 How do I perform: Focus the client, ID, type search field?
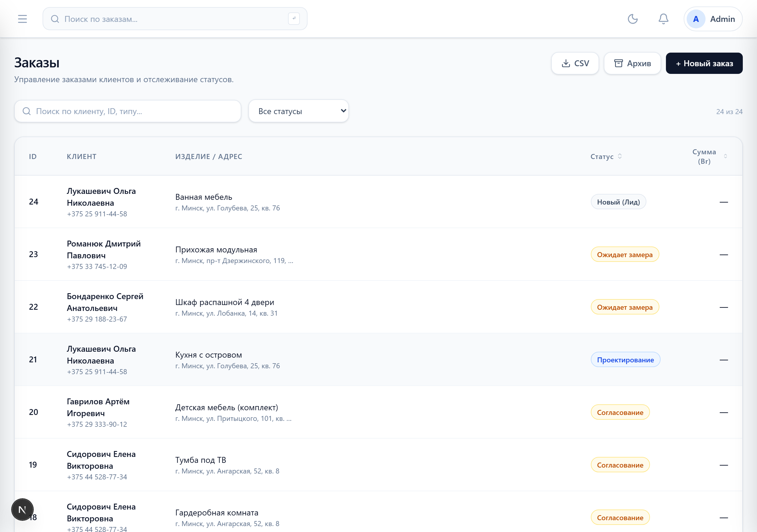127,111
